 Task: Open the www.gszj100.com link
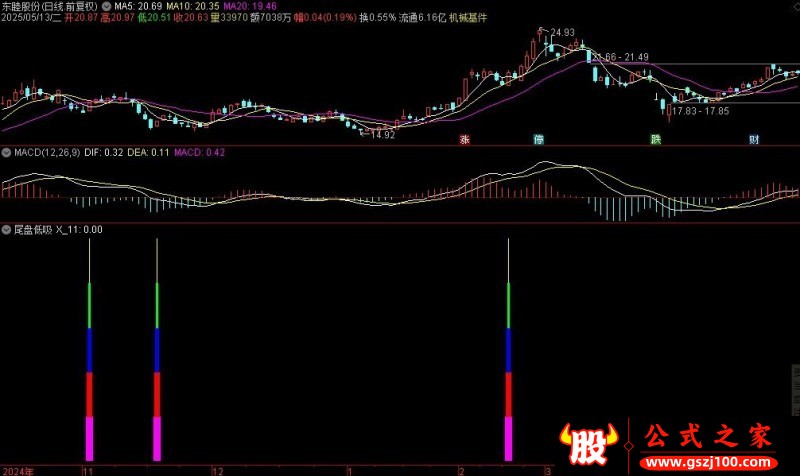[709, 463]
